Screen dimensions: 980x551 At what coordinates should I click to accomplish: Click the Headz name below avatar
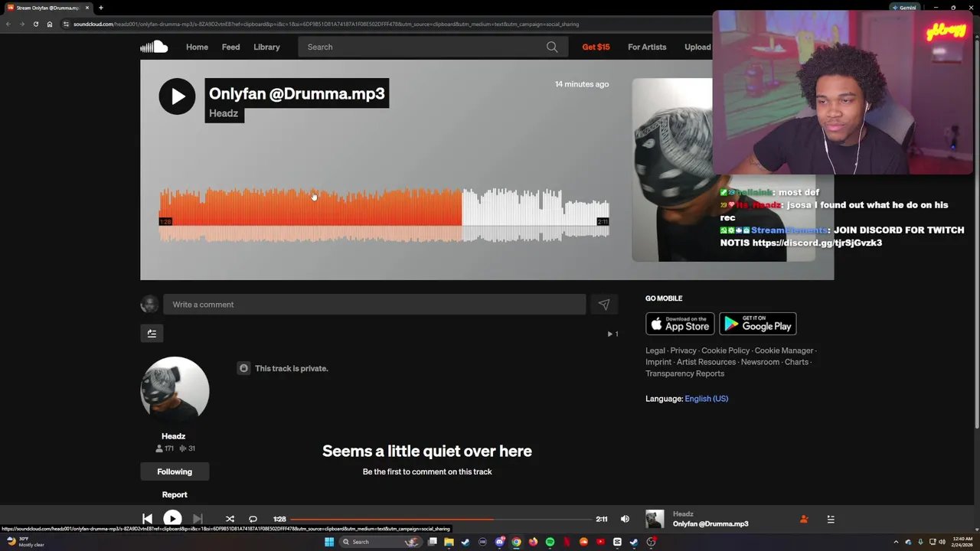[174, 435]
